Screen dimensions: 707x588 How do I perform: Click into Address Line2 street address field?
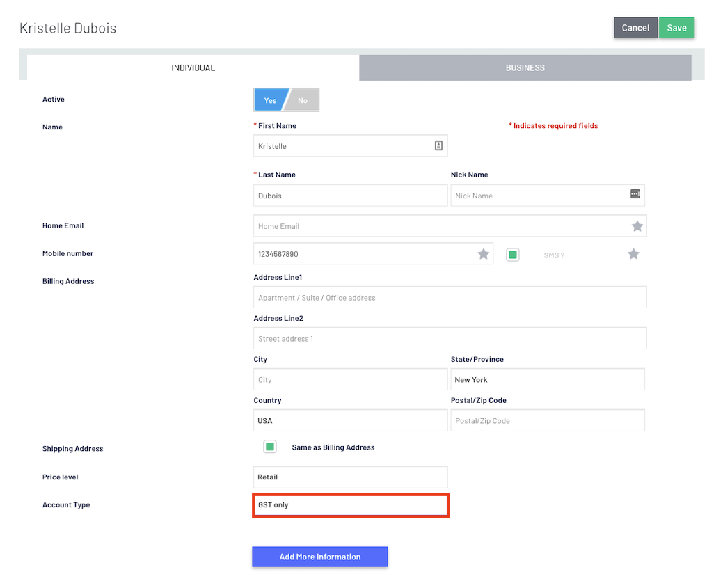450,338
